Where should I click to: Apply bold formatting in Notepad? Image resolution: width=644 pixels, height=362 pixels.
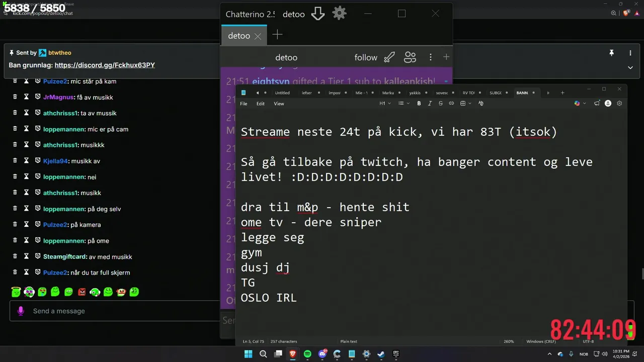point(419,104)
